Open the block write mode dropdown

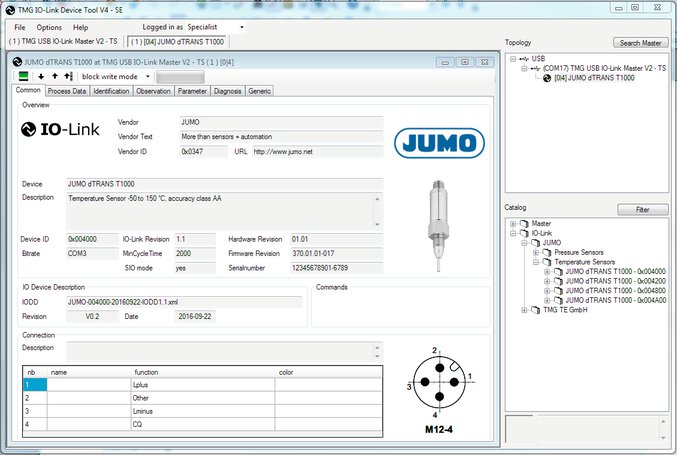click(x=148, y=76)
